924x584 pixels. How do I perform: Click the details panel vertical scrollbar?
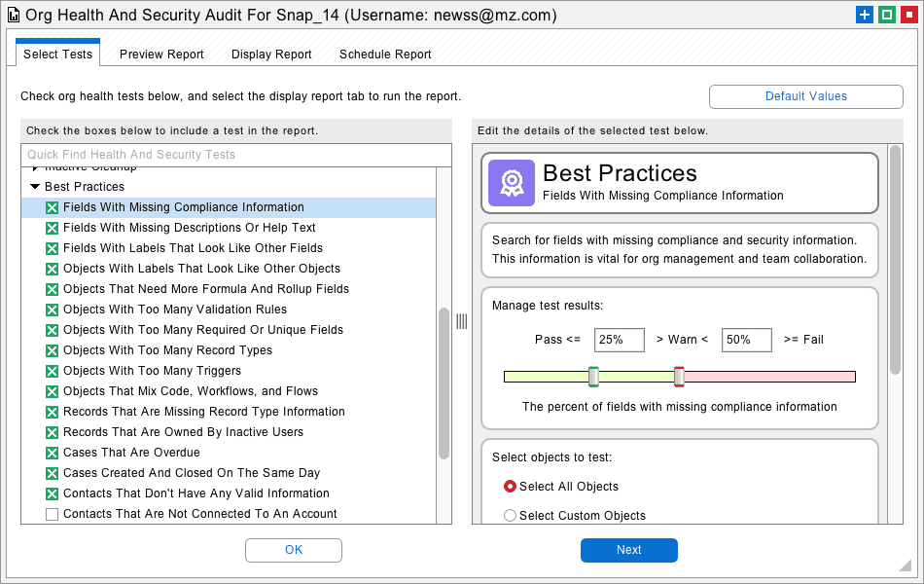pos(895,260)
